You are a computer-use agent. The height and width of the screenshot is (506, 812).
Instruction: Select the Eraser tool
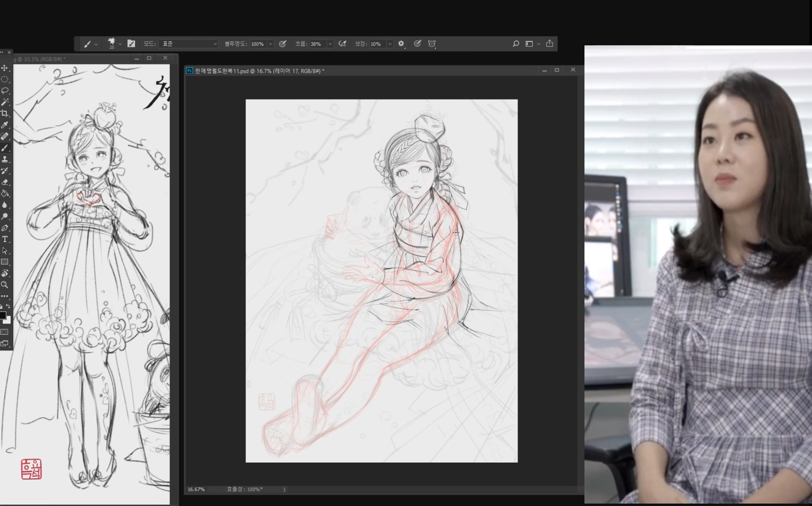point(5,182)
